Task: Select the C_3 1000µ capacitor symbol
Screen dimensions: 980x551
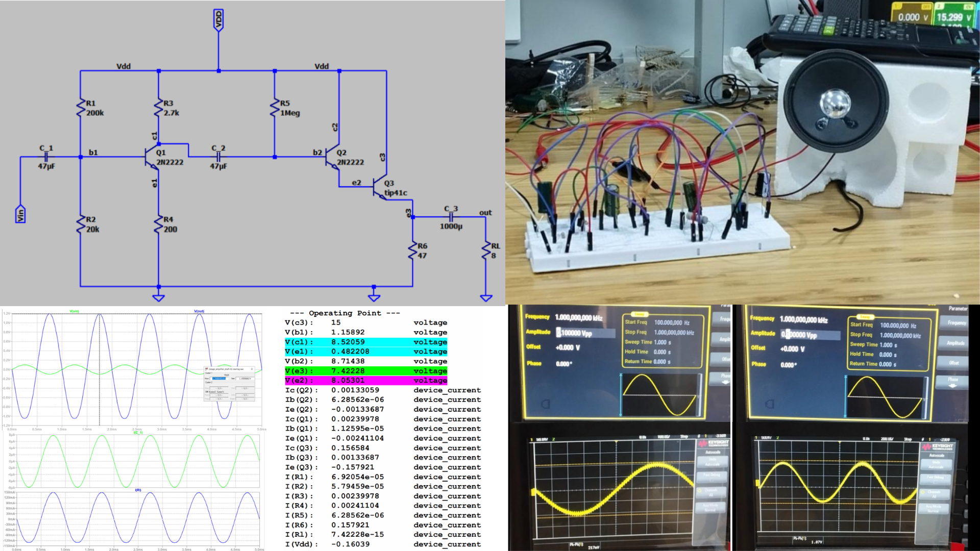Action: point(451,216)
